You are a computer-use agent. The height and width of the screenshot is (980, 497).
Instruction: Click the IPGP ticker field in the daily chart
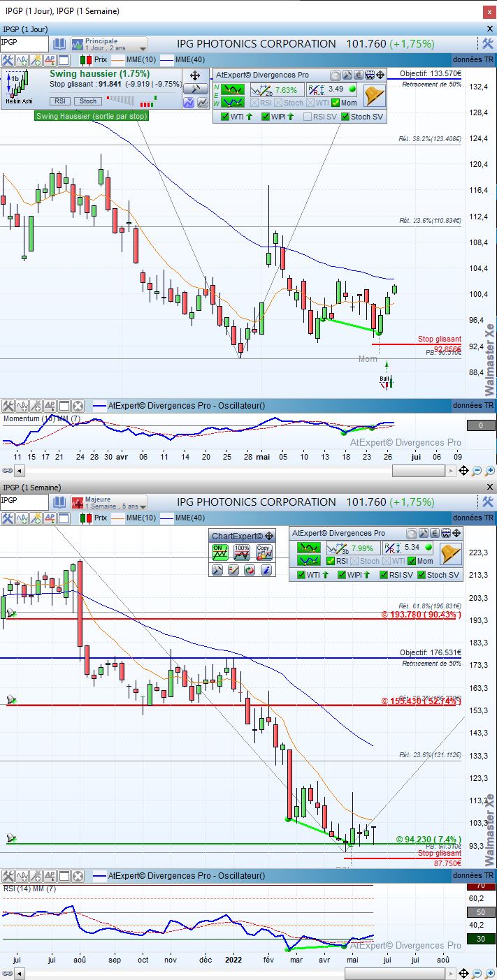pos(24,43)
